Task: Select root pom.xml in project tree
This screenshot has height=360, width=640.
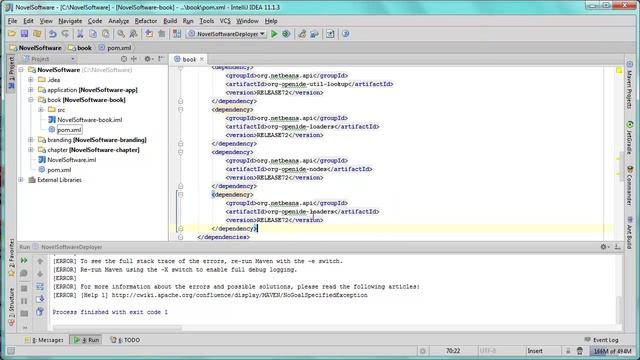Action: tap(54, 170)
